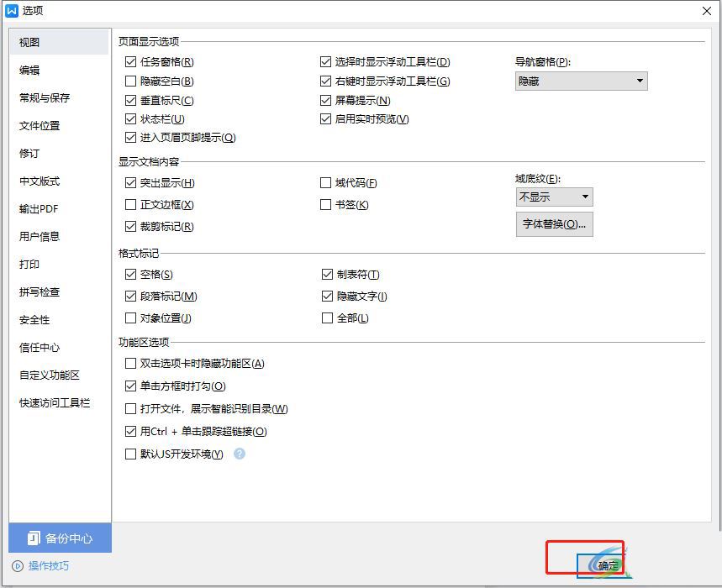Click the 备份中心 backup icon
The width and height of the screenshot is (722, 588).
coord(34,538)
